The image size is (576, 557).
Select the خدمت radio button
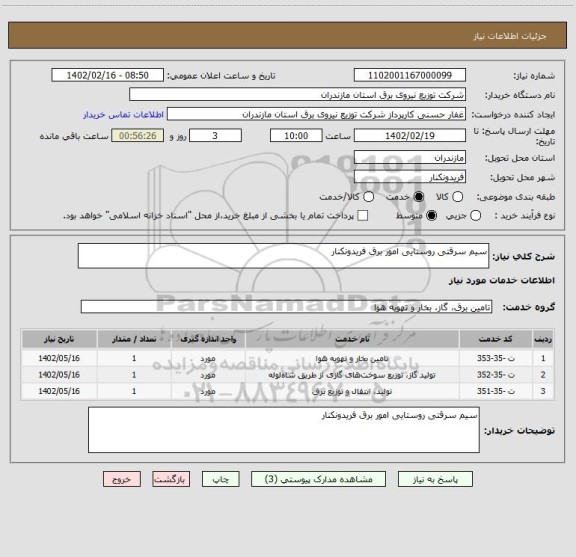click(418, 197)
